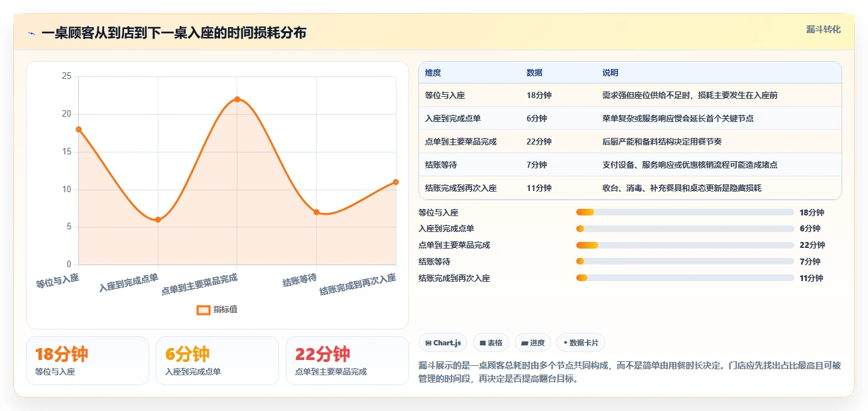Click the lightning icon beside the title

pos(31,33)
